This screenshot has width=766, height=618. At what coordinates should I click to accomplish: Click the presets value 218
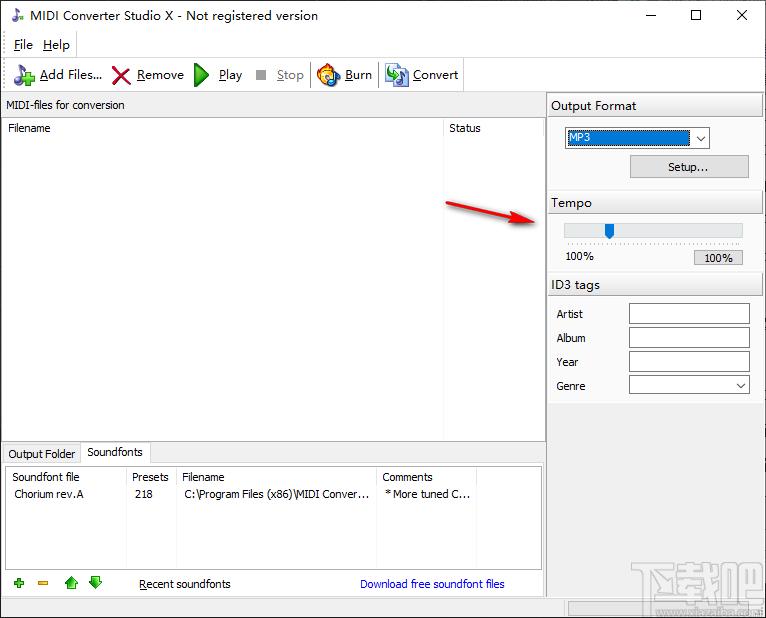tap(144, 494)
